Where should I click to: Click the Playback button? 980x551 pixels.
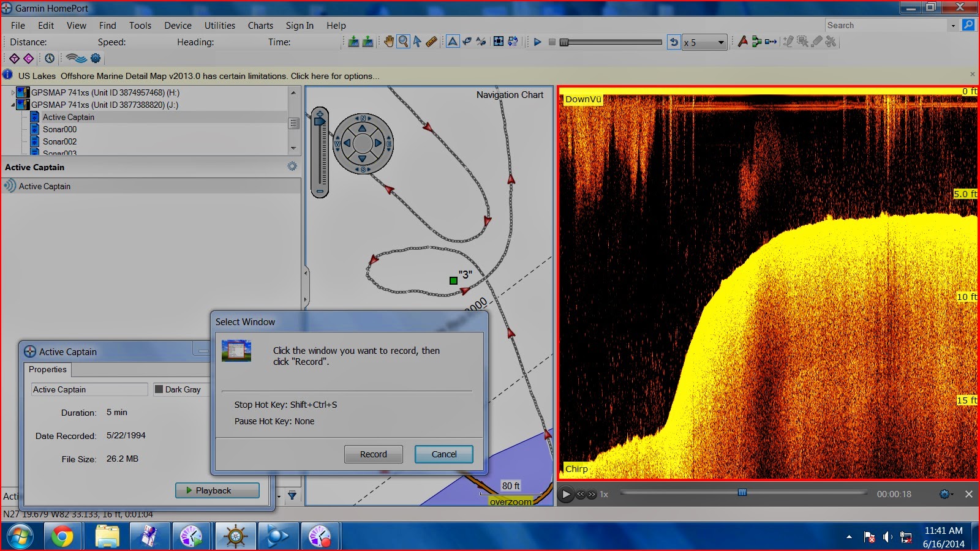[x=217, y=490]
